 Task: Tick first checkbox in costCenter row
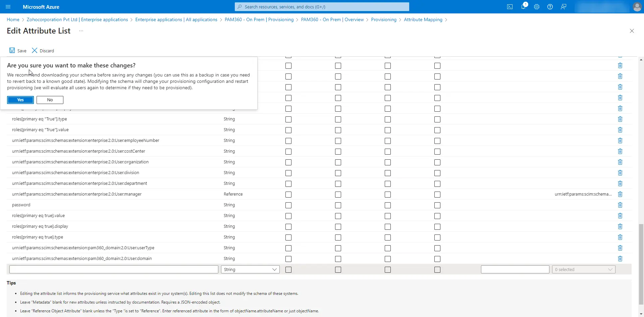(288, 152)
